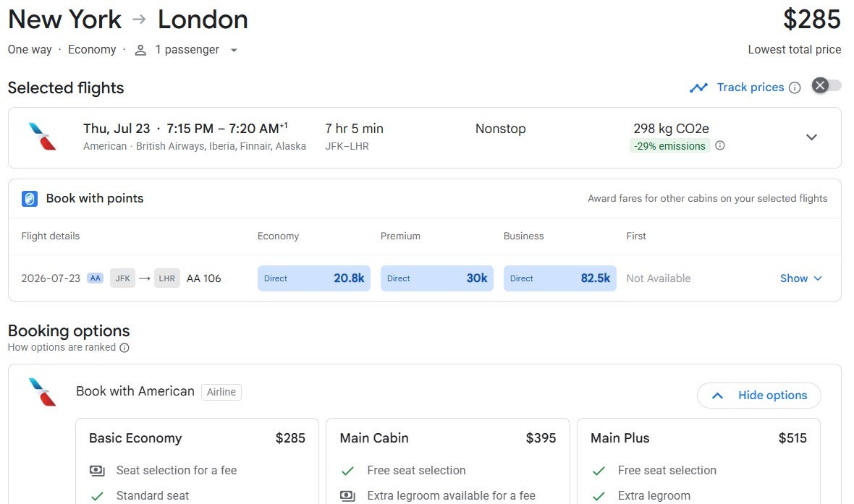This screenshot has height=504, width=854.
Task: Expand the Show award details dropdown
Action: coord(800,278)
